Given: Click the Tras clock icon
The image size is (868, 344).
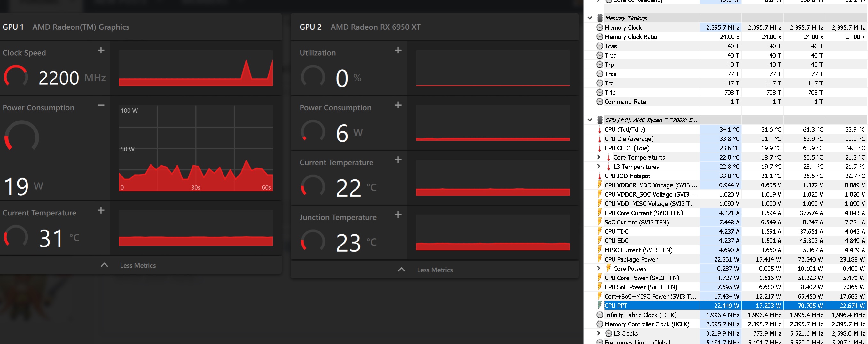Looking at the screenshot, I should coord(599,74).
